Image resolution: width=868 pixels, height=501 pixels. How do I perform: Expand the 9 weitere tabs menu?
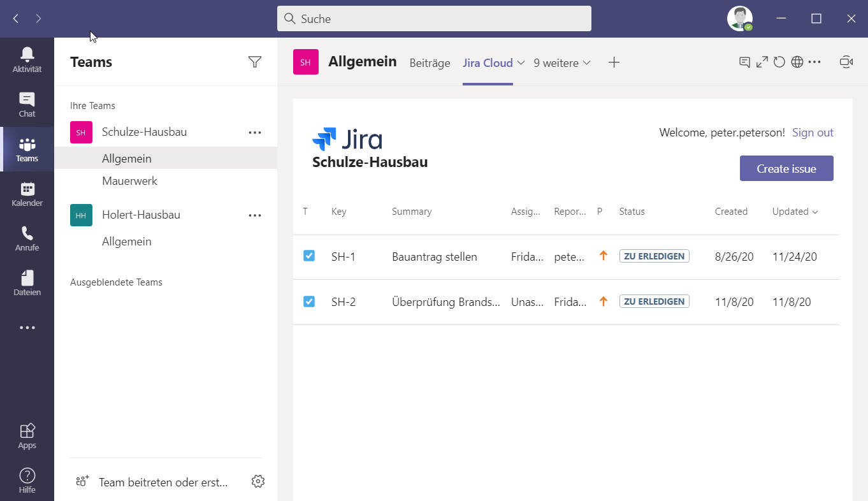[x=562, y=63]
